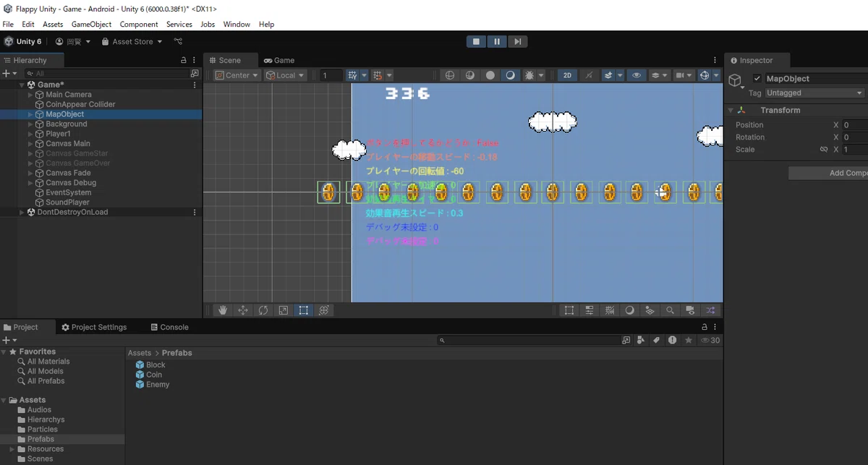Collapse the Transform component foldout
The image size is (868, 465).
point(730,110)
